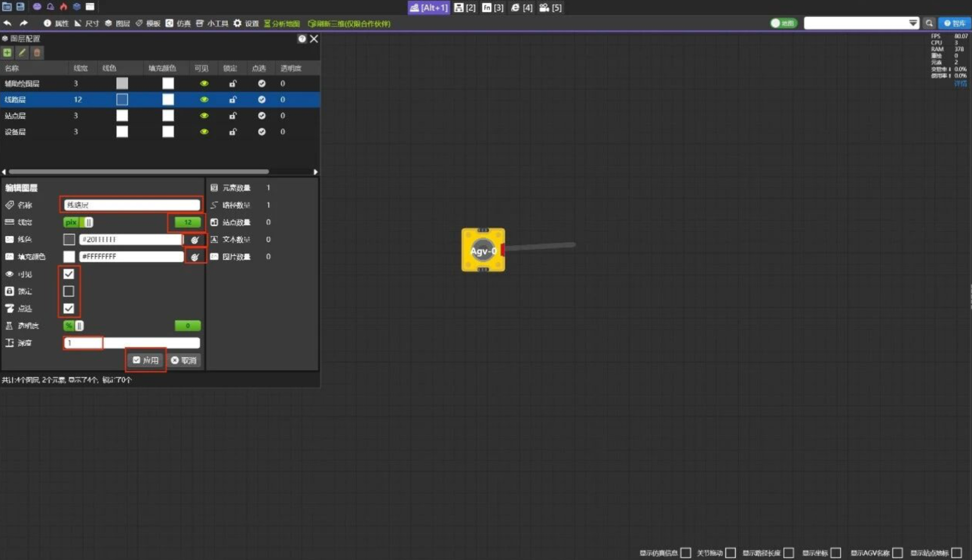The height and width of the screenshot is (560, 972).
Task: Enable the 关节拖动 checkbox
Action: (x=730, y=553)
